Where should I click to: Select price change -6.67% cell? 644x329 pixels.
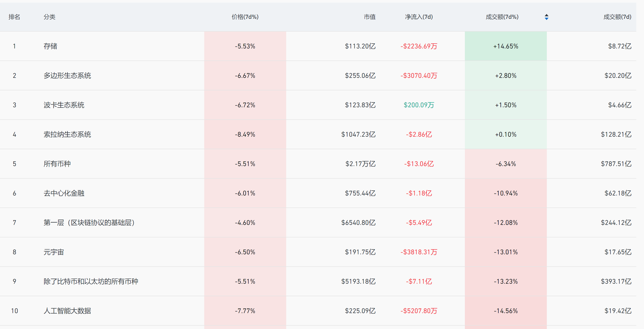[245, 75]
